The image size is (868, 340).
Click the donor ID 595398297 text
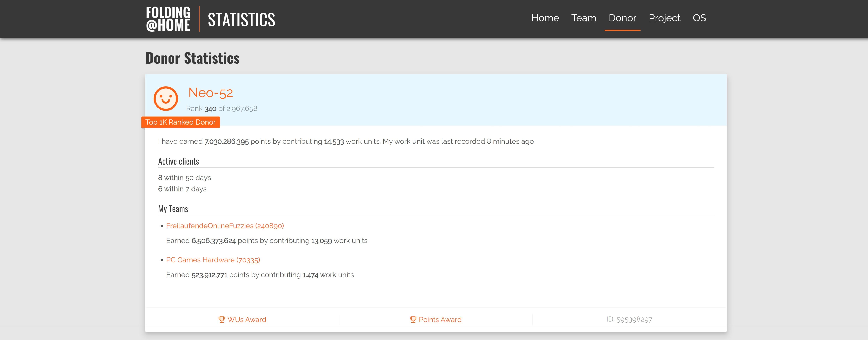pos(629,319)
